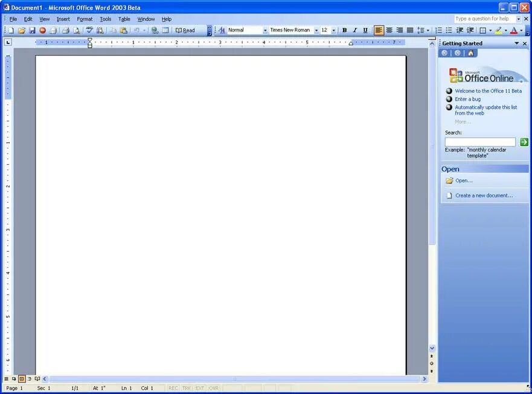Click Select Browse Object button on scrollbar
Screen dimensions: 532x394
(x=432, y=363)
